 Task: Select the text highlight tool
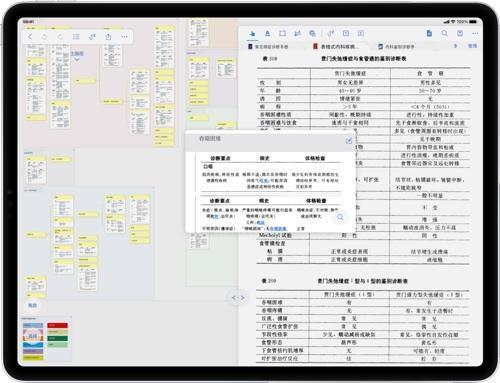pyautogui.click(x=267, y=33)
